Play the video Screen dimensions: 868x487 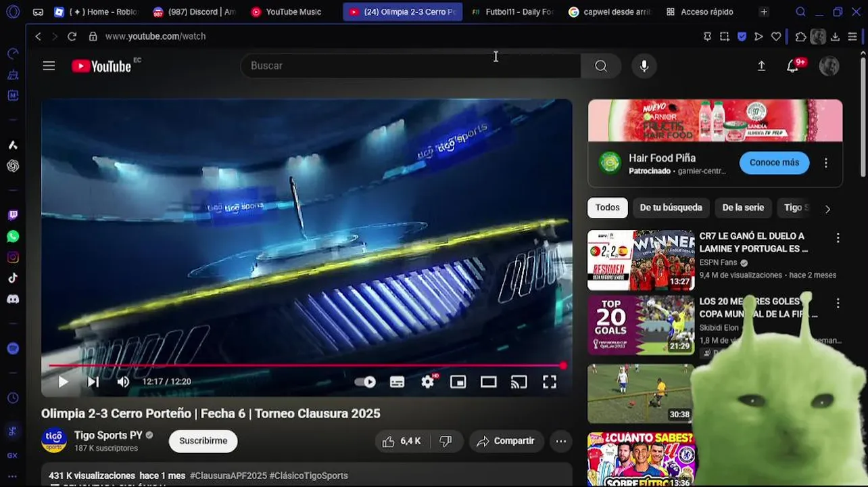point(63,382)
